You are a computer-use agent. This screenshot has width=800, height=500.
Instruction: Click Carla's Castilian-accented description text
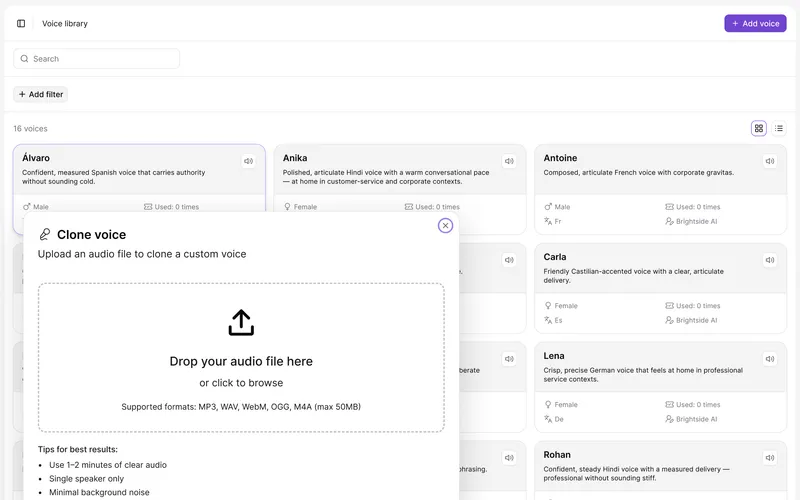click(633, 276)
